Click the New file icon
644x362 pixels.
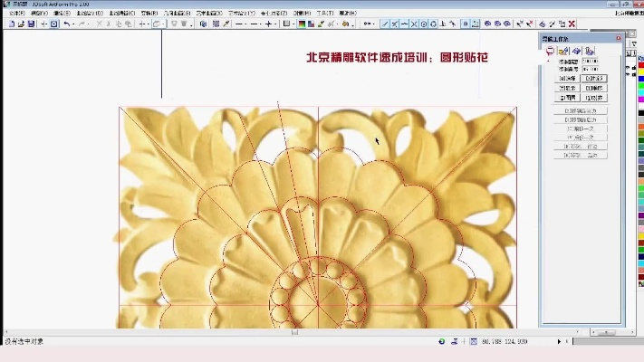[12, 24]
